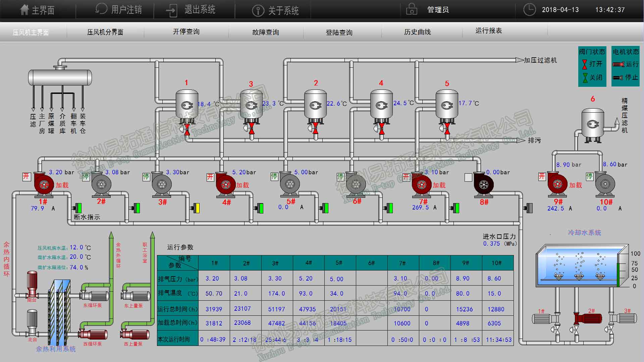Click the 1# compressor fan icon

pos(44,184)
